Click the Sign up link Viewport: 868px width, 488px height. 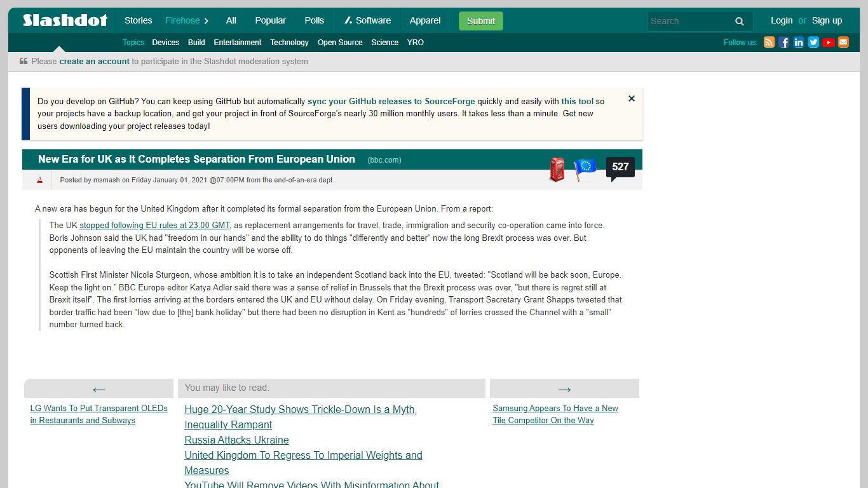(x=827, y=20)
